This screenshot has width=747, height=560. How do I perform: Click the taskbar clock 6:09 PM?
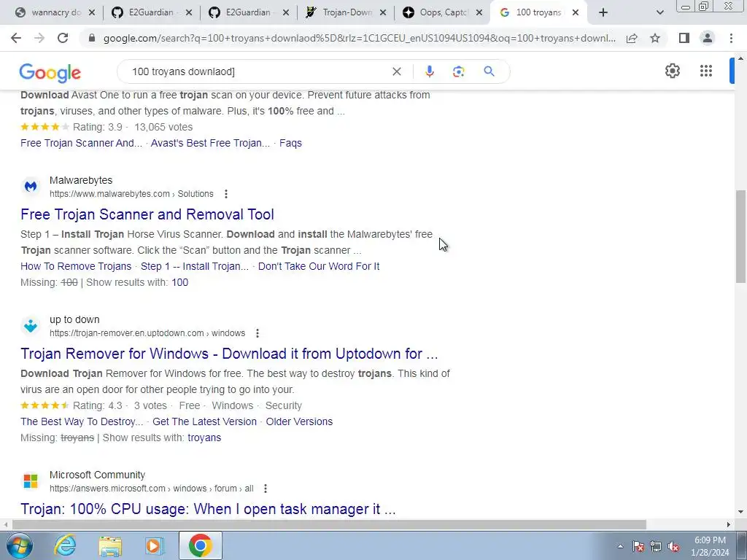pyautogui.click(x=709, y=545)
